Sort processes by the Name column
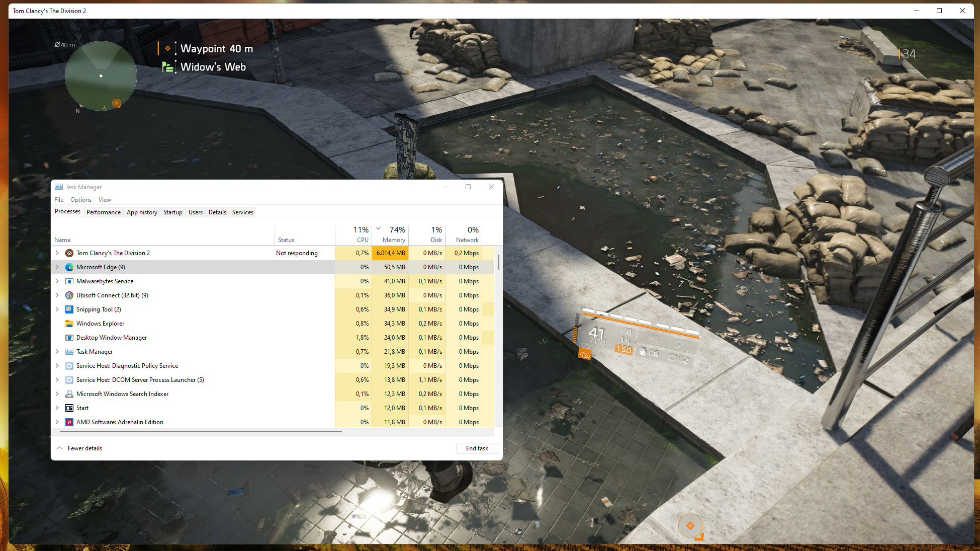 (163, 235)
